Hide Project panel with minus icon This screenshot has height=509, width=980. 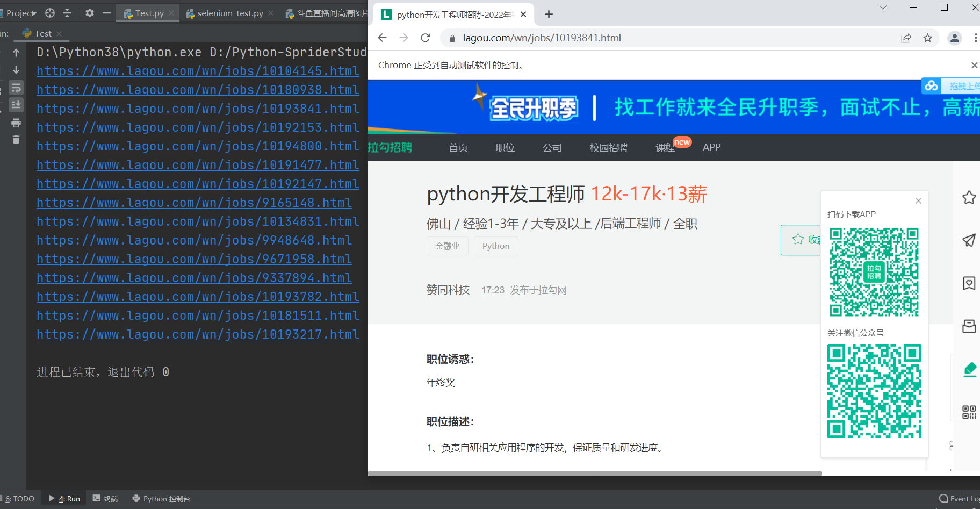pos(107,13)
